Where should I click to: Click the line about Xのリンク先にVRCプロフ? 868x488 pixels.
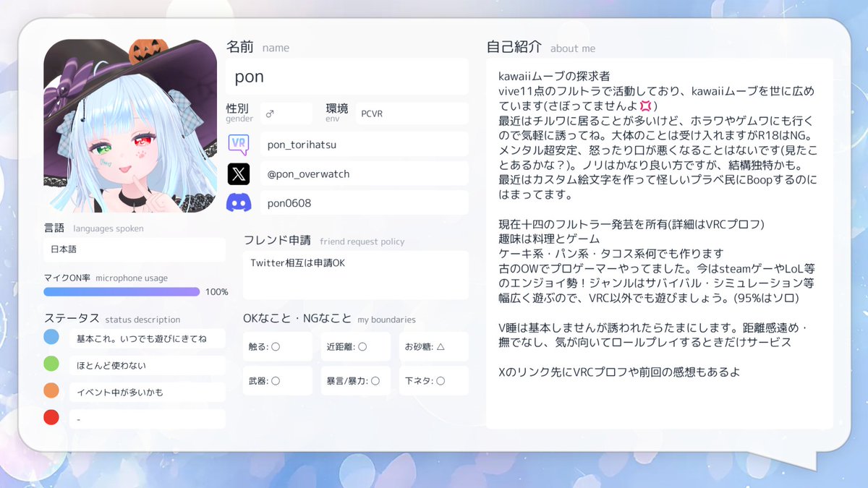coord(618,372)
